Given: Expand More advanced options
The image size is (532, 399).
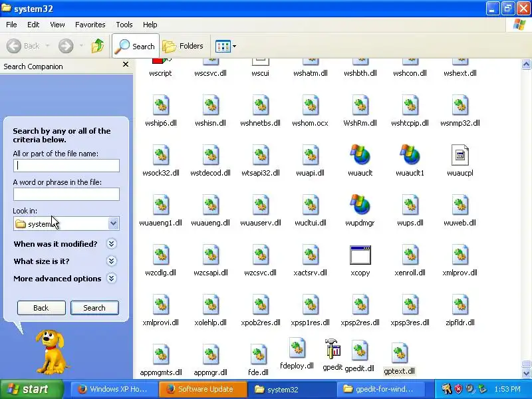Looking at the screenshot, I should pyautogui.click(x=111, y=278).
